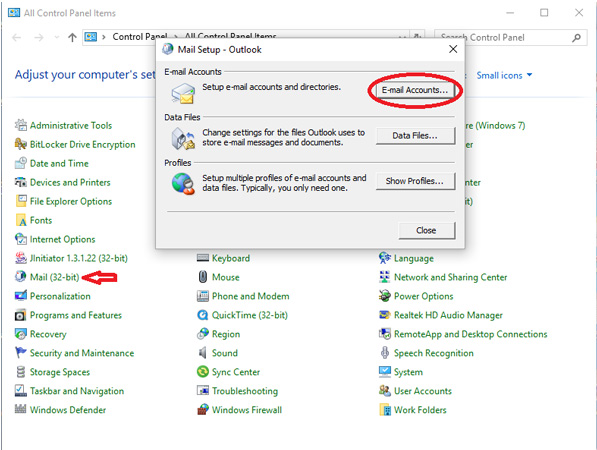Open the Sound speaker icon
Viewport: 597px width, 450px height.
203,353
